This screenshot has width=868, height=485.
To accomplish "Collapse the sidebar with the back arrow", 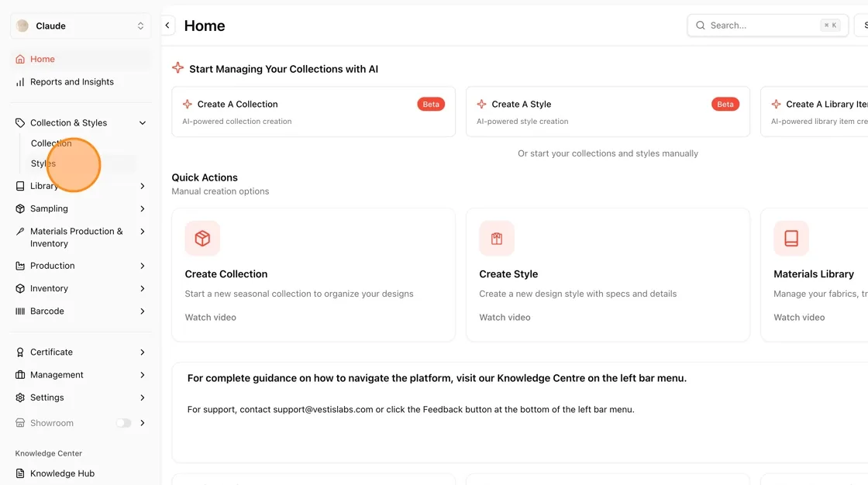I will [167, 26].
